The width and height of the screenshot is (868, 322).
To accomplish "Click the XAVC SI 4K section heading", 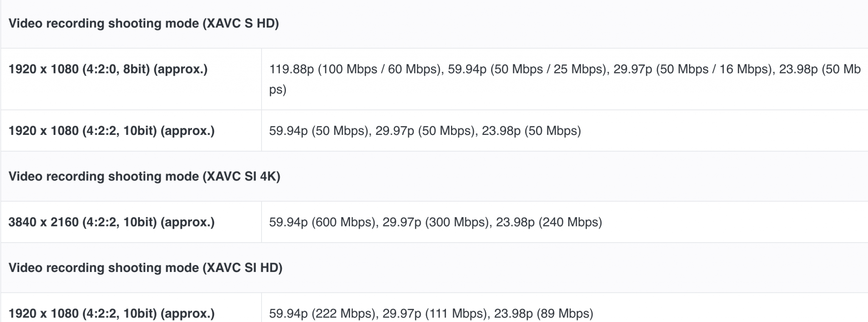I will (x=145, y=176).
